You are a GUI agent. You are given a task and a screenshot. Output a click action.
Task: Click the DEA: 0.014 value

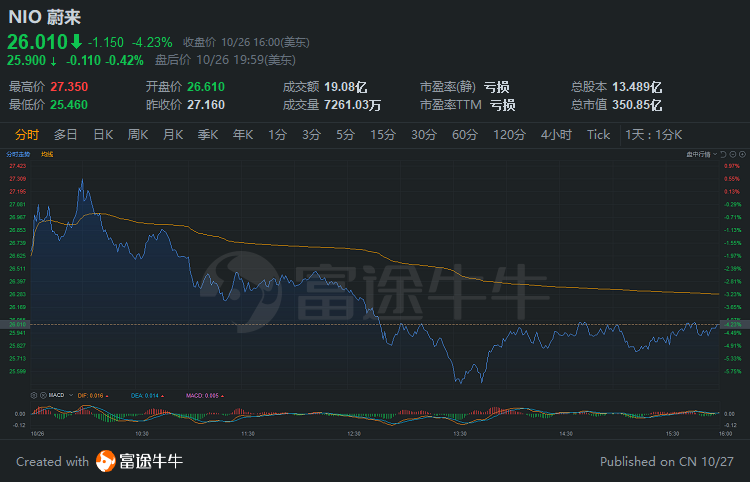147,395
